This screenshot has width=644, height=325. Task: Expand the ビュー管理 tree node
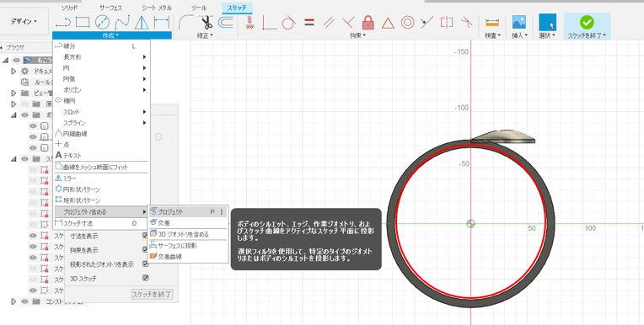tap(14, 93)
